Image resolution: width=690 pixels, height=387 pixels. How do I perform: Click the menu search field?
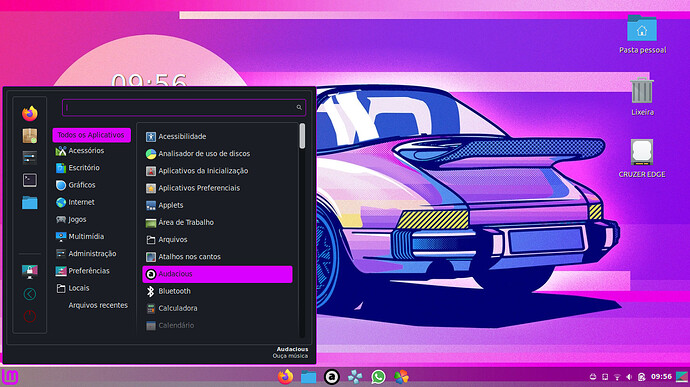pos(184,107)
